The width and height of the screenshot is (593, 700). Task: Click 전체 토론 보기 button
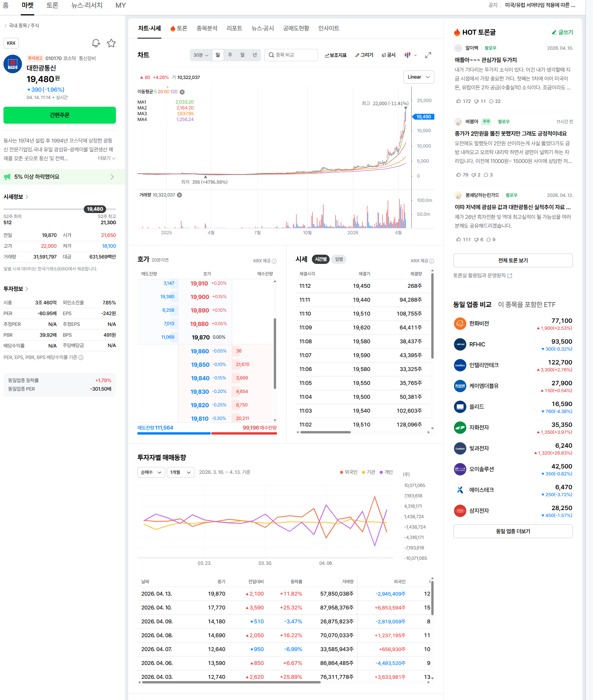pos(513,260)
